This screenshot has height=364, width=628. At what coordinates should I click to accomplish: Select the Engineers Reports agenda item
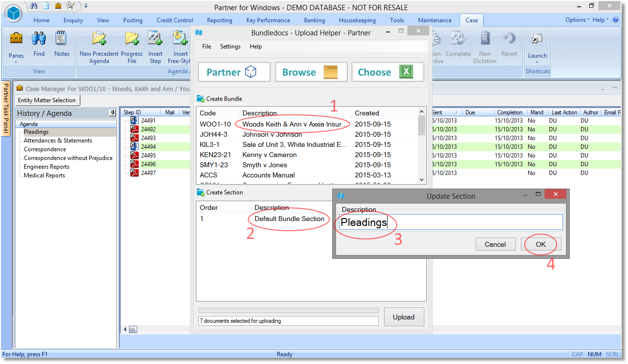pyautogui.click(x=47, y=167)
